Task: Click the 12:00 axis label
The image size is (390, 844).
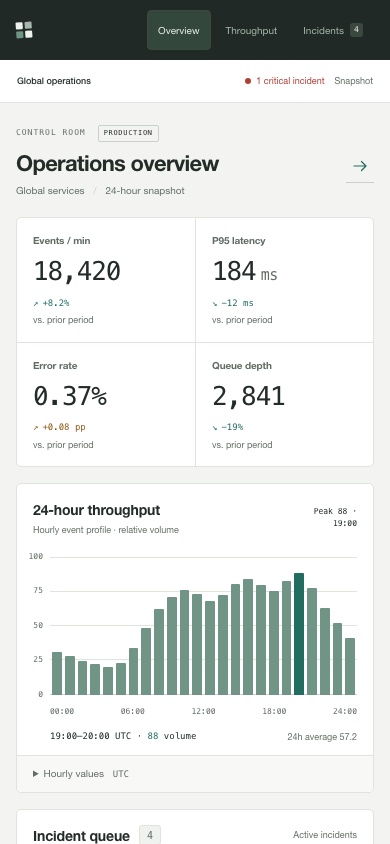Action: [x=203, y=711]
